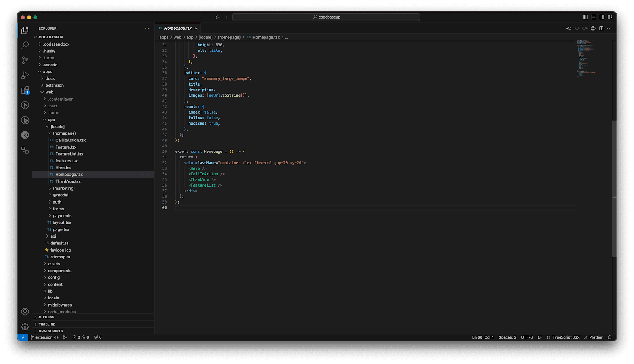Go to line via Ln 60, Col 1
The height and width of the screenshot is (364, 634).
point(483,337)
